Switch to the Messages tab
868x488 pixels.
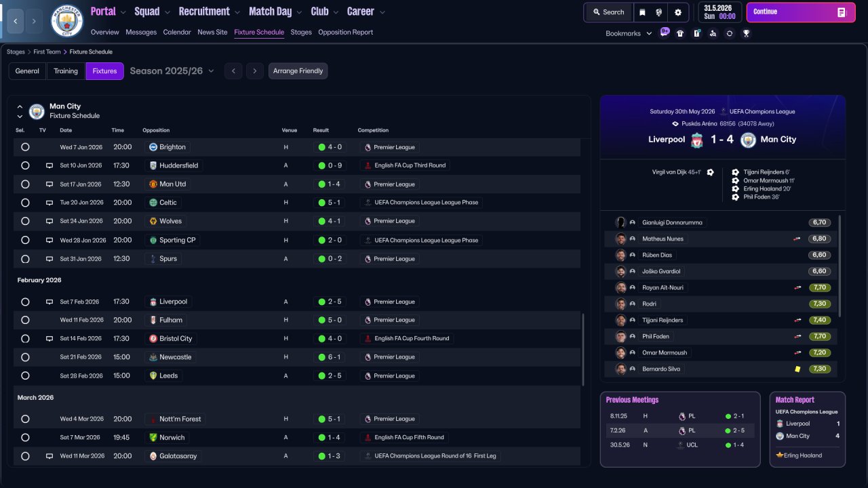[x=141, y=33]
